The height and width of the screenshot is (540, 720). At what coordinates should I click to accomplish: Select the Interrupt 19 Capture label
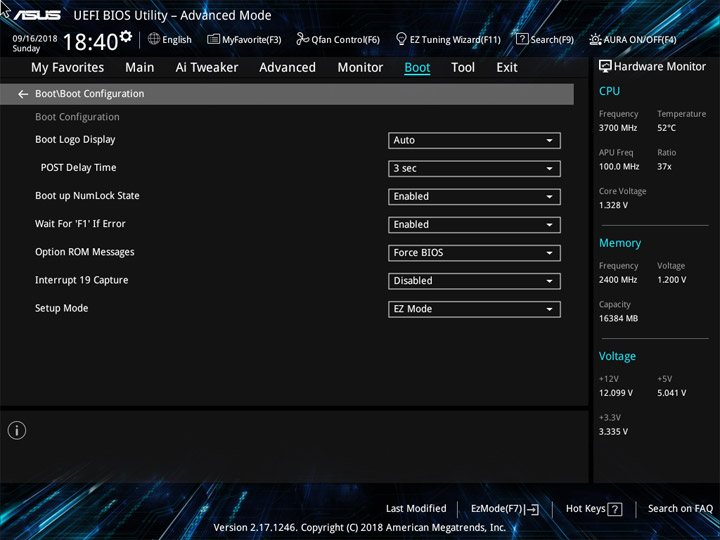tap(82, 280)
